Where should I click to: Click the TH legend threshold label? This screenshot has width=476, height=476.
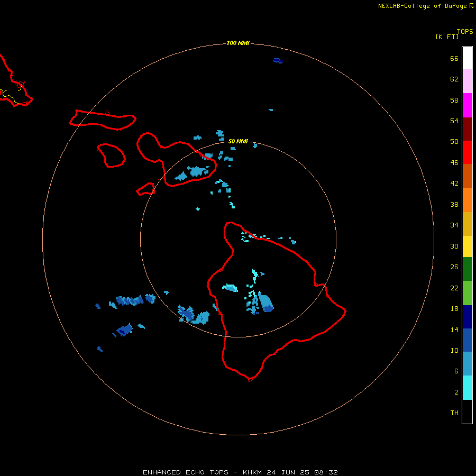(454, 413)
